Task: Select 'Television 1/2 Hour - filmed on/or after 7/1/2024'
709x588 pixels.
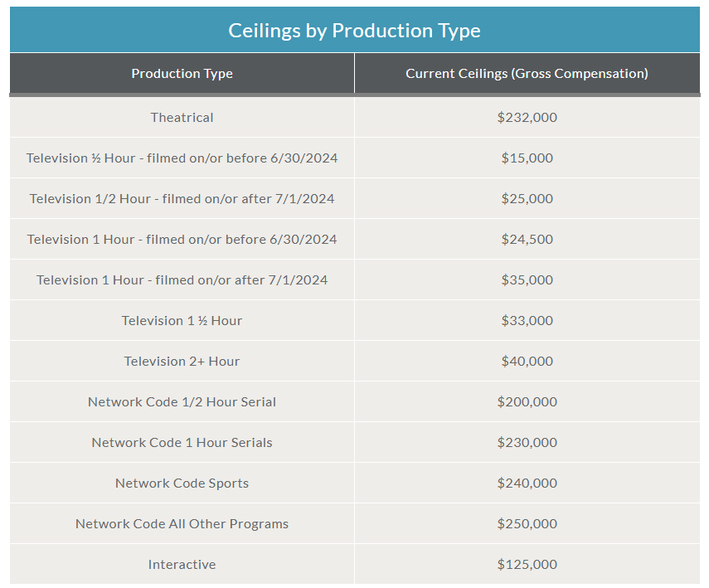Action: tap(182, 198)
